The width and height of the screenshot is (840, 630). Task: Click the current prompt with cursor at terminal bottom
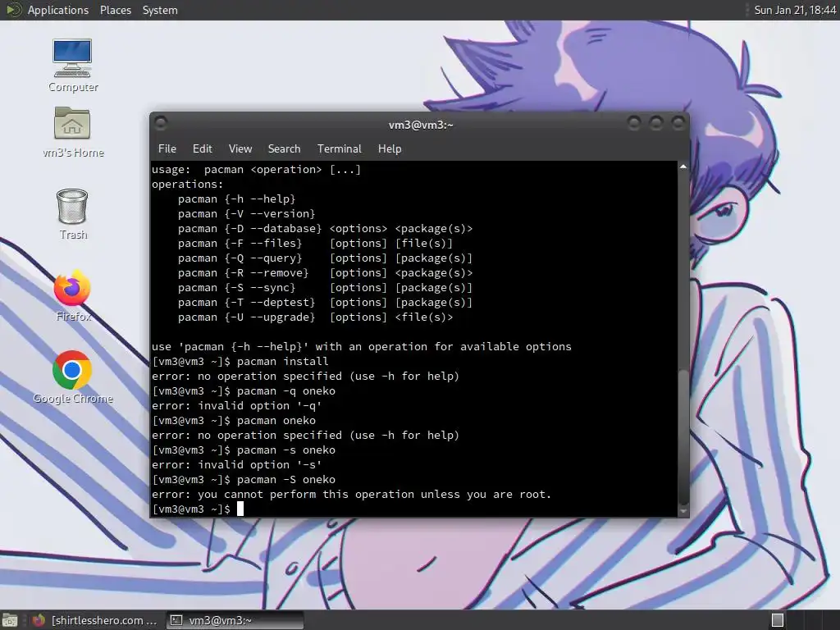click(198, 509)
